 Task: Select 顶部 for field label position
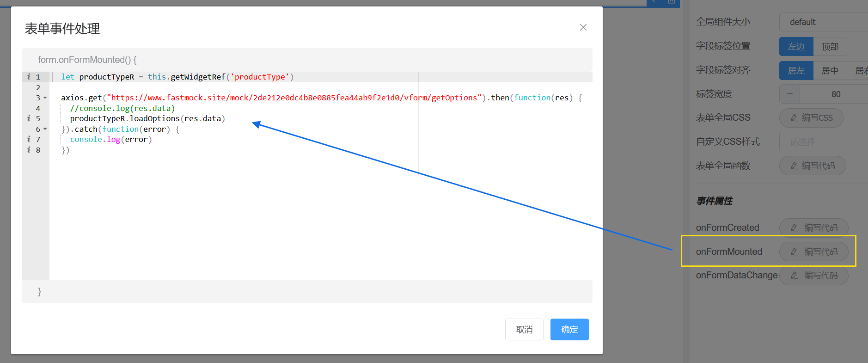point(830,47)
